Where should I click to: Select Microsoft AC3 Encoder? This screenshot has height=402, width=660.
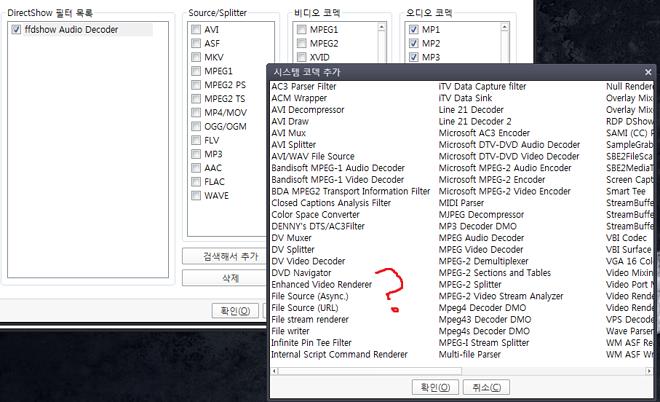coord(484,133)
